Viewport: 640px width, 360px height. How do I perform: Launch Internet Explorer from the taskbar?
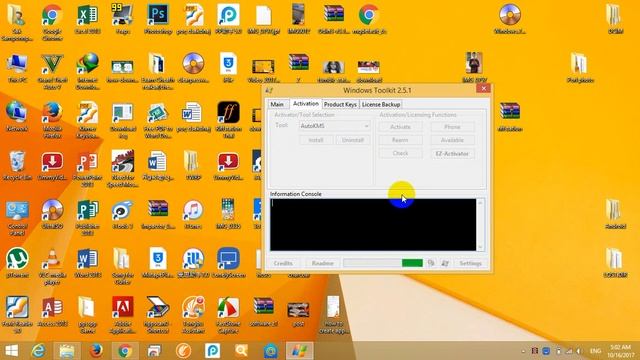(x=39, y=351)
